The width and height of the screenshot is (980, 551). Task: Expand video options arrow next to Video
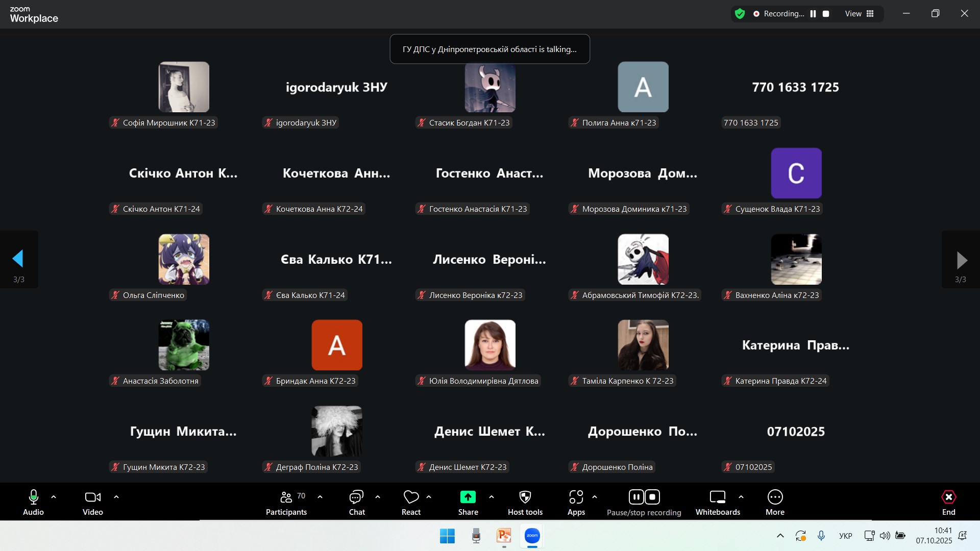(116, 497)
